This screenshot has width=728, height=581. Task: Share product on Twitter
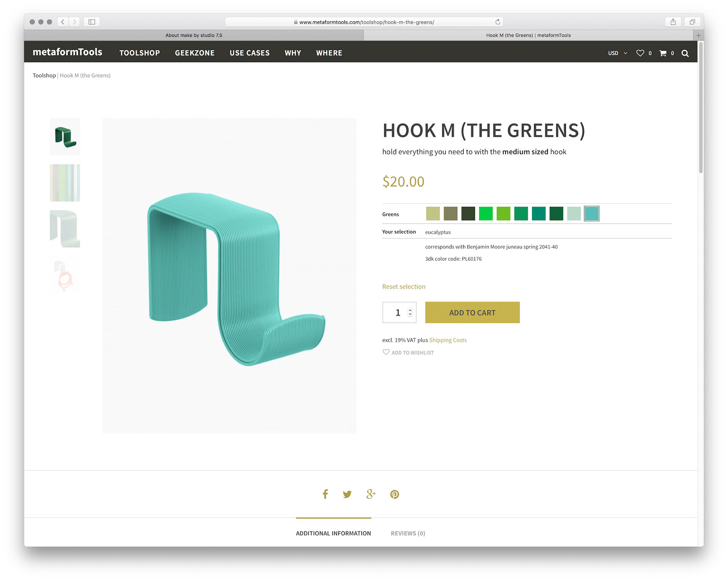point(347,494)
